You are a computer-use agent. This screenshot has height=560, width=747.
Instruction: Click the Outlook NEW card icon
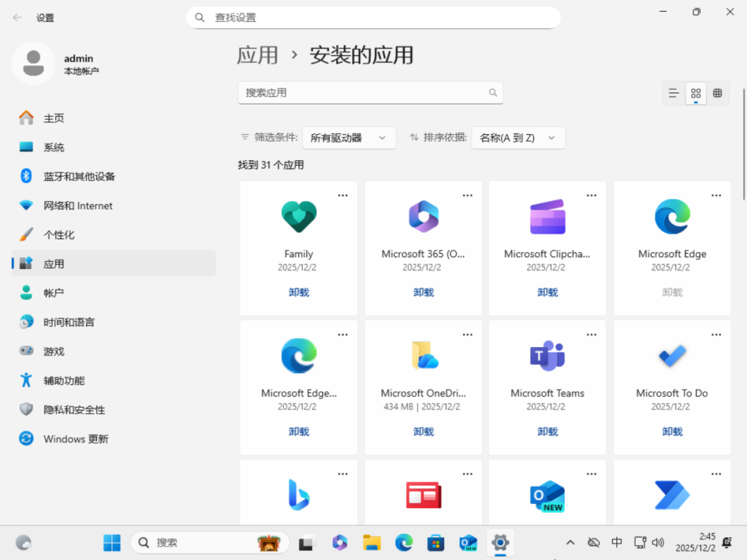[x=547, y=496]
